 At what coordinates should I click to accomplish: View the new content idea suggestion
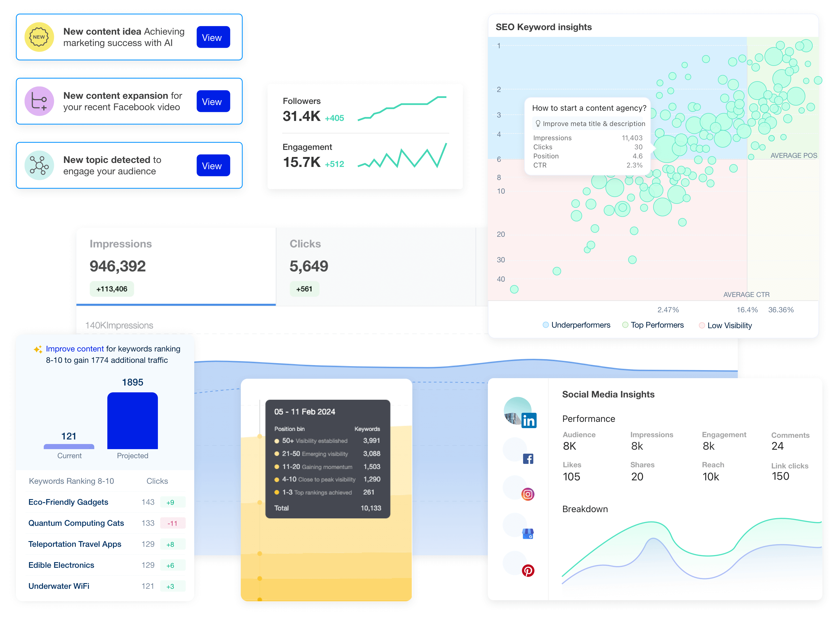point(213,37)
